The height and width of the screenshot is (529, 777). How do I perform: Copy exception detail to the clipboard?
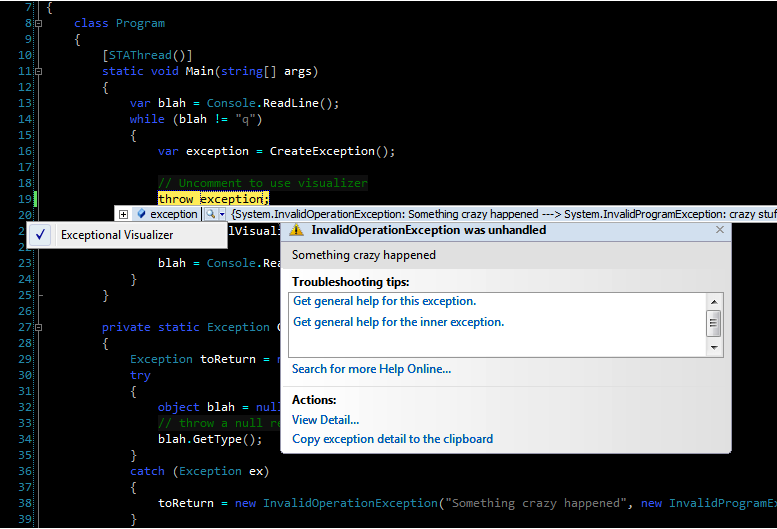392,439
